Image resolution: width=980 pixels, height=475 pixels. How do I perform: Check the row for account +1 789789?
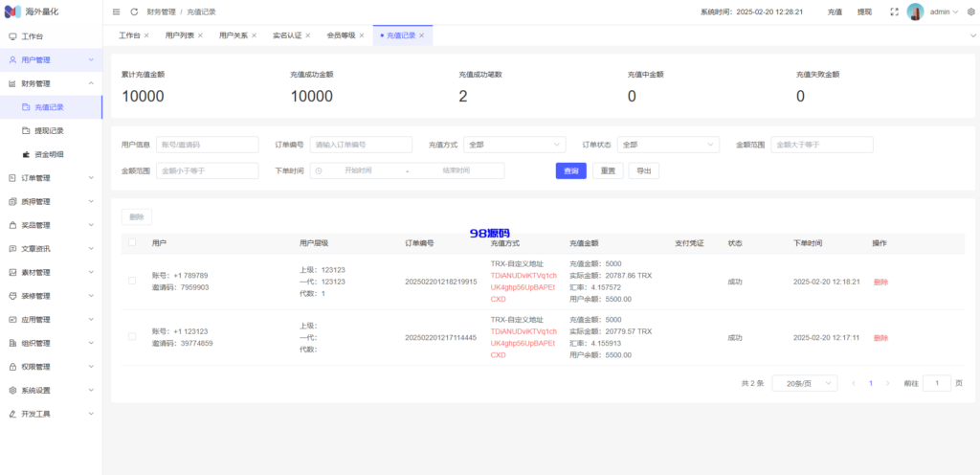click(132, 281)
